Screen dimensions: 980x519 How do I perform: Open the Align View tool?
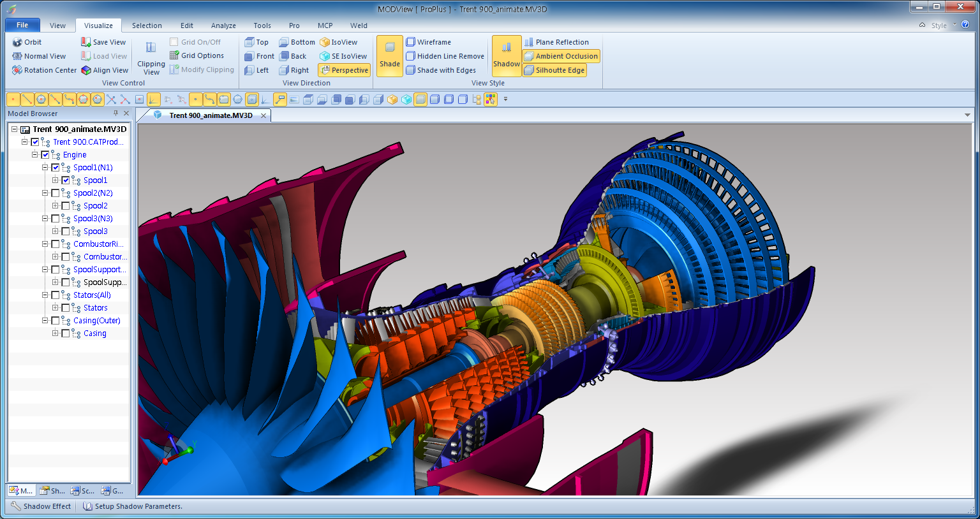[x=105, y=70]
